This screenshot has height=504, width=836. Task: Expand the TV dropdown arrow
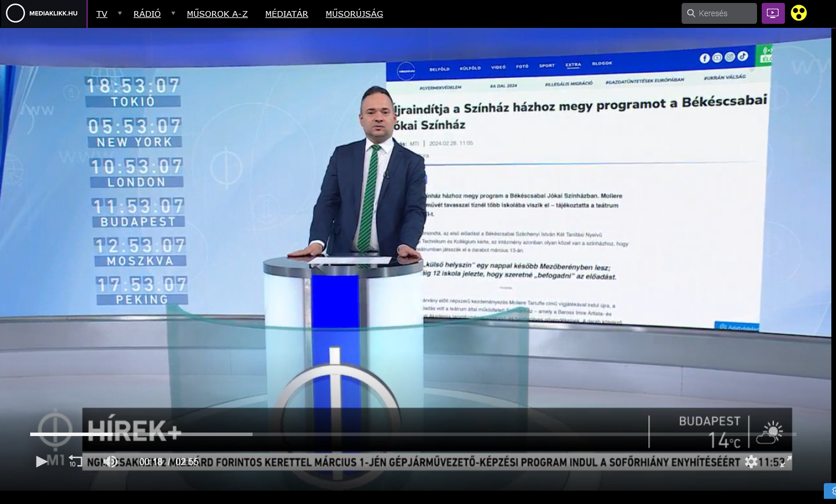point(120,13)
